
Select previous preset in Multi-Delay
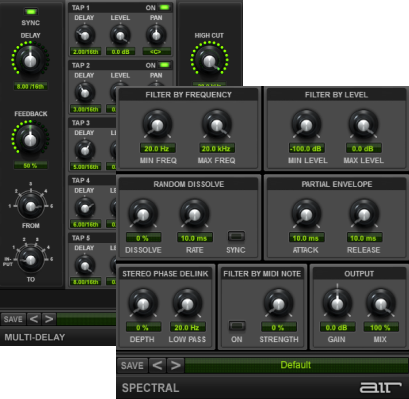click(x=34, y=319)
